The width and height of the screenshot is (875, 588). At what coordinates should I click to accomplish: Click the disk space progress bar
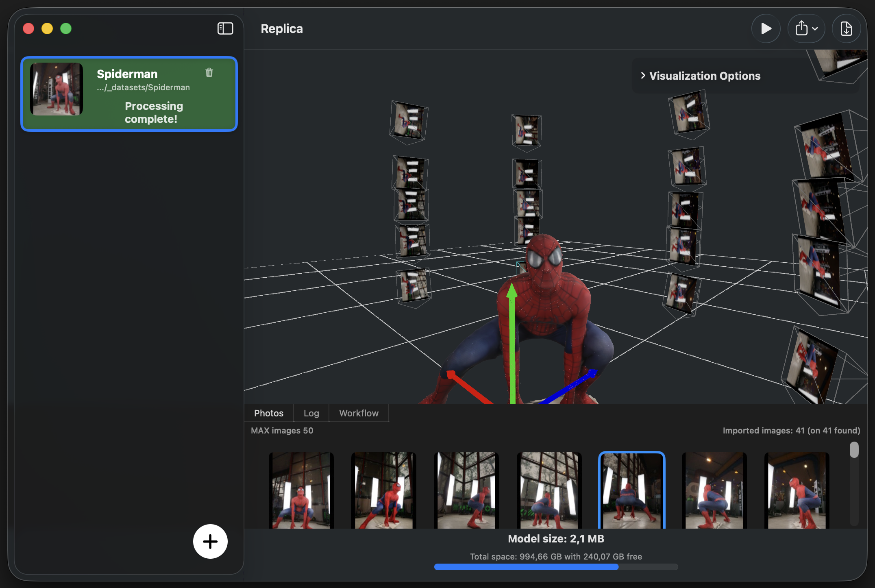click(x=556, y=567)
